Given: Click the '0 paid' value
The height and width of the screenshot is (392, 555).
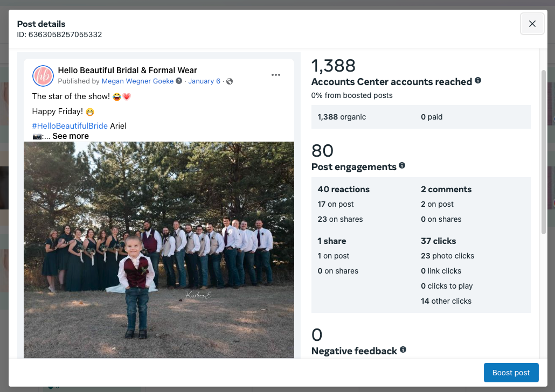Looking at the screenshot, I should (432, 117).
